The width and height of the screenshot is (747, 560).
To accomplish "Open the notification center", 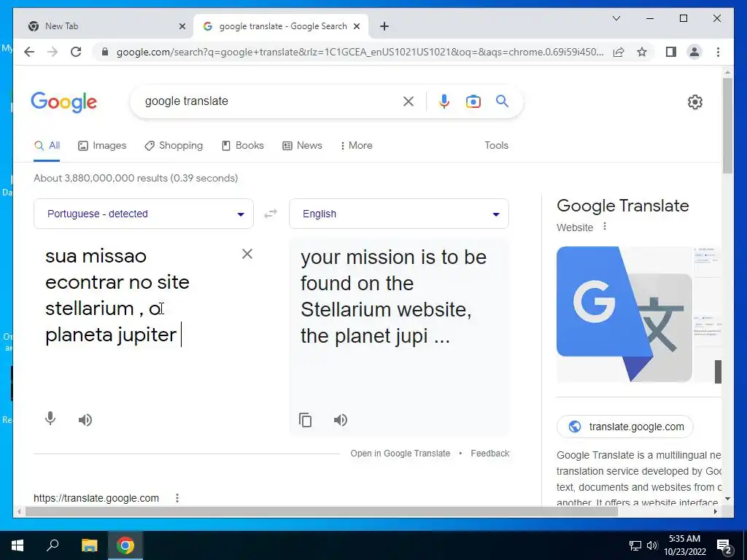I will point(724,545).
